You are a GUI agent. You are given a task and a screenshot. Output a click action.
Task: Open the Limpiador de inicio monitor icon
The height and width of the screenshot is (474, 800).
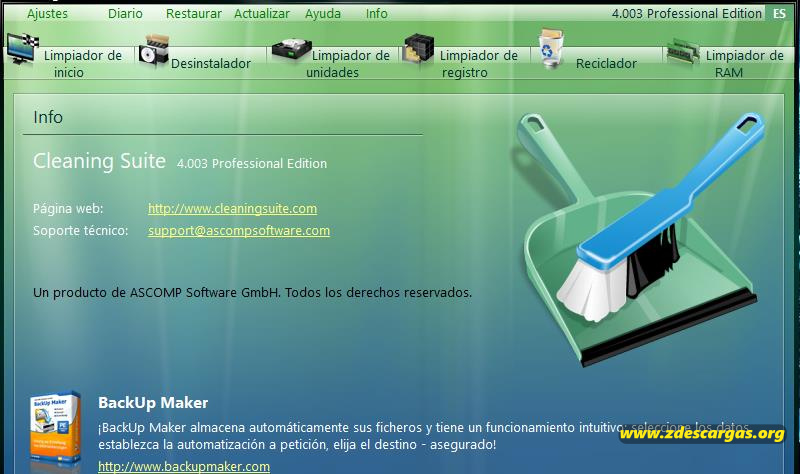pos(22,49)
